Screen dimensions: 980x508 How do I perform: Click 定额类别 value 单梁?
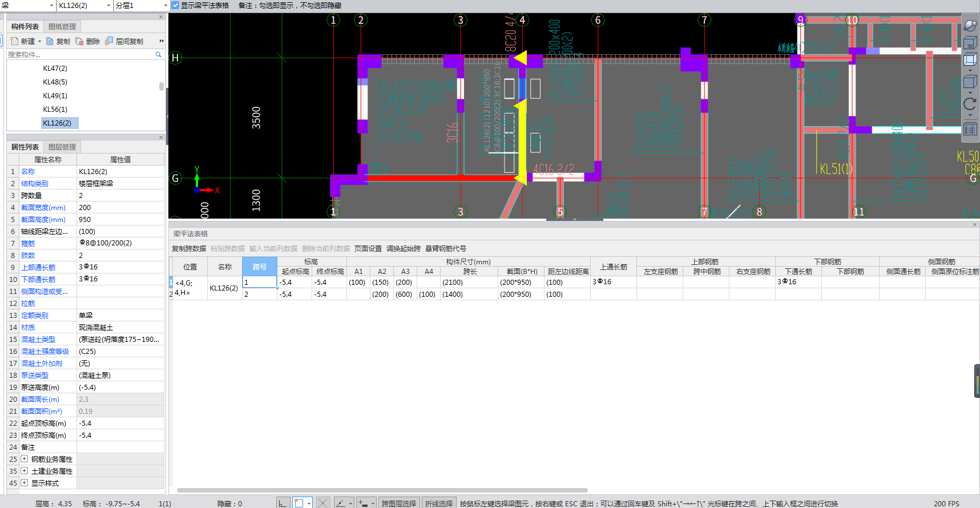click(120, 315)
